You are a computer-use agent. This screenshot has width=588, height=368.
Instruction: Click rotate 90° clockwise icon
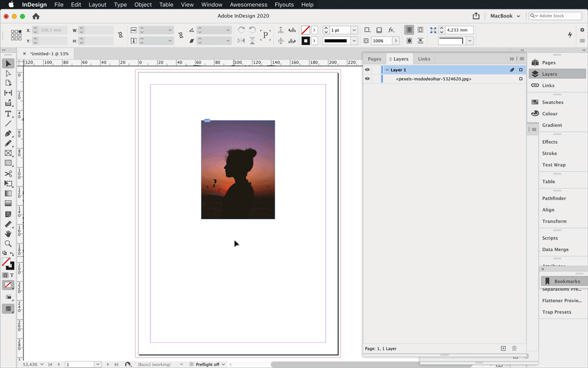[242, 30]
